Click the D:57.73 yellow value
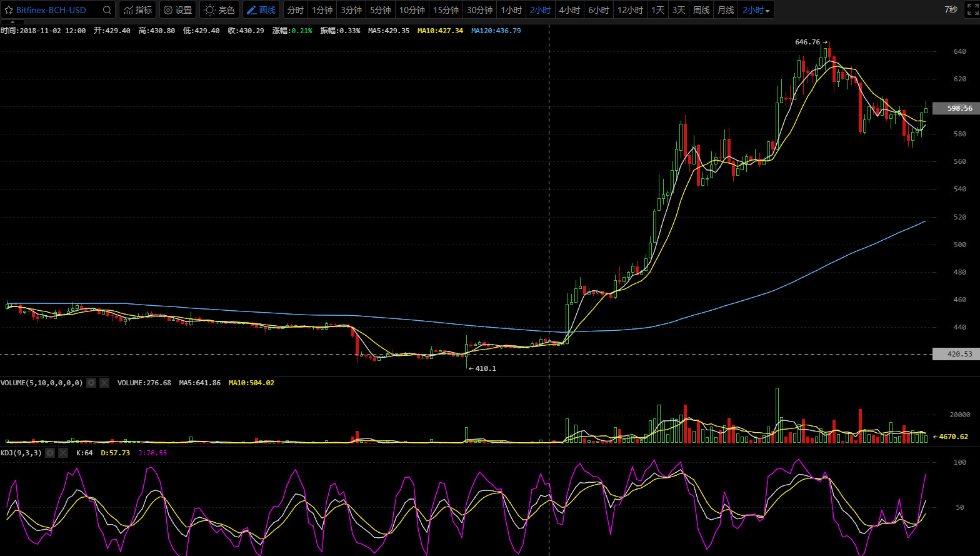This screenshot has height=556, width=980. [x=115, y=453]
